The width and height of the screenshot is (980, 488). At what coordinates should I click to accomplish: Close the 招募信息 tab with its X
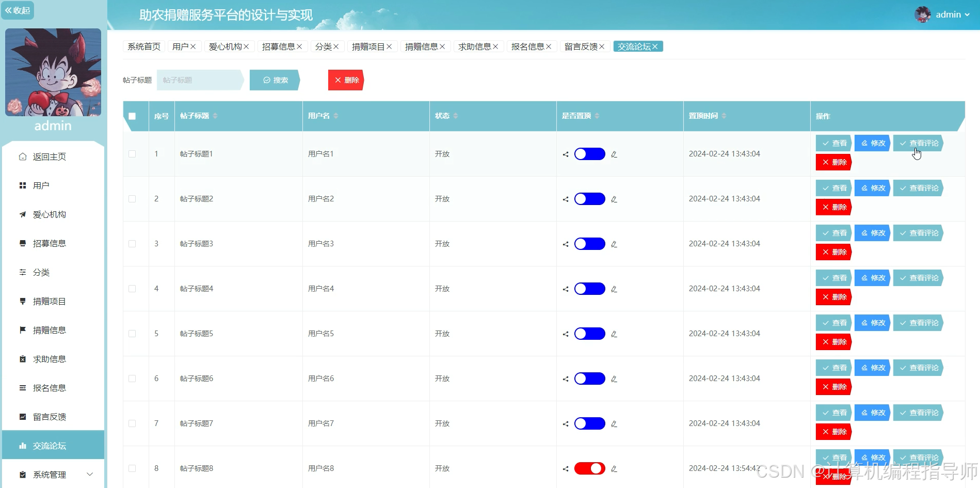point(299,46)
